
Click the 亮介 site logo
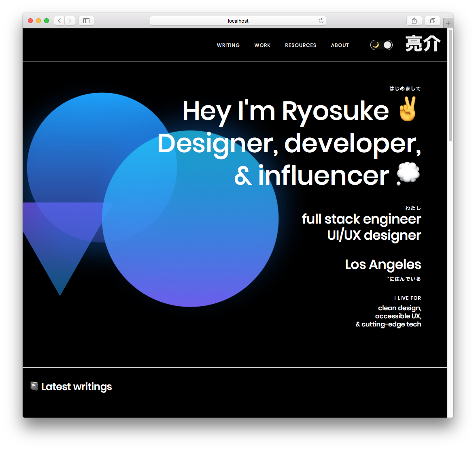point(423,44)
